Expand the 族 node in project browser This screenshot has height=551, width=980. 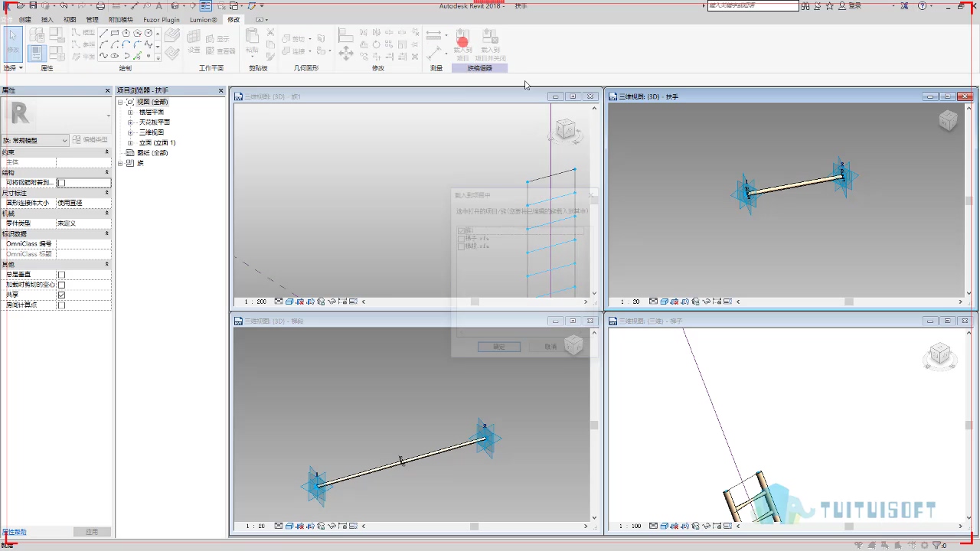click(x=120, y=163)
